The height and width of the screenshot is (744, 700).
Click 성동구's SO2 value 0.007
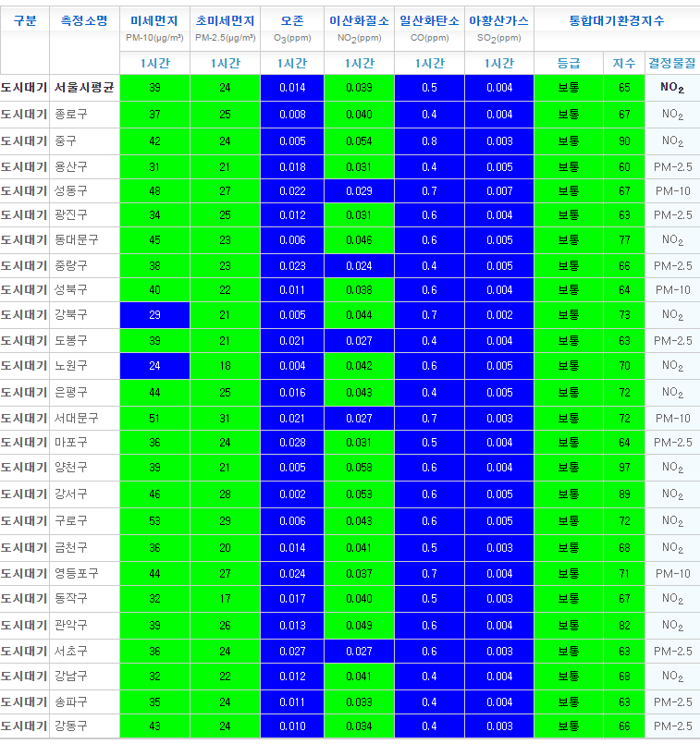pyautogui.click(x=499, y=190)
